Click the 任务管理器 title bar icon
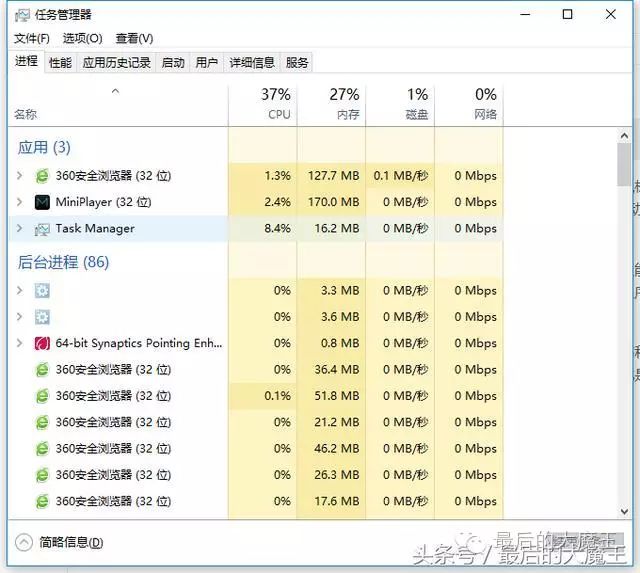 point(22,15)
